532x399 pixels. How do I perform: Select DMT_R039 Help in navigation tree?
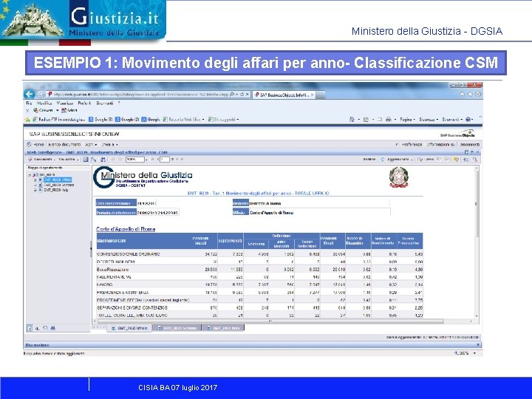click(55, 190)
